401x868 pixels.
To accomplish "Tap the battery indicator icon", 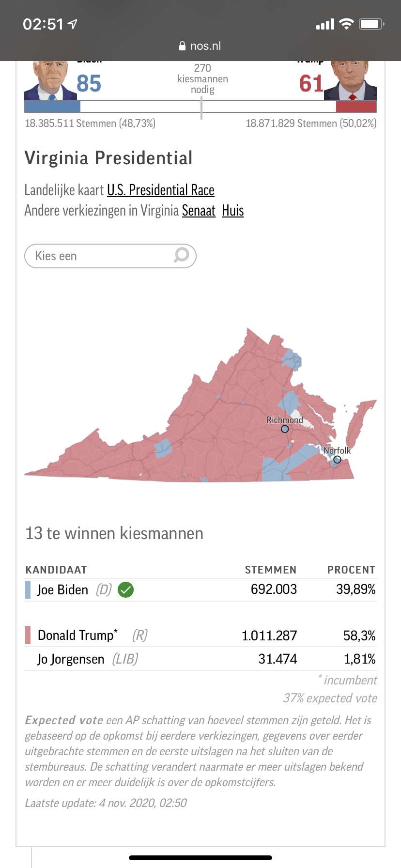I will pos(371,24).
